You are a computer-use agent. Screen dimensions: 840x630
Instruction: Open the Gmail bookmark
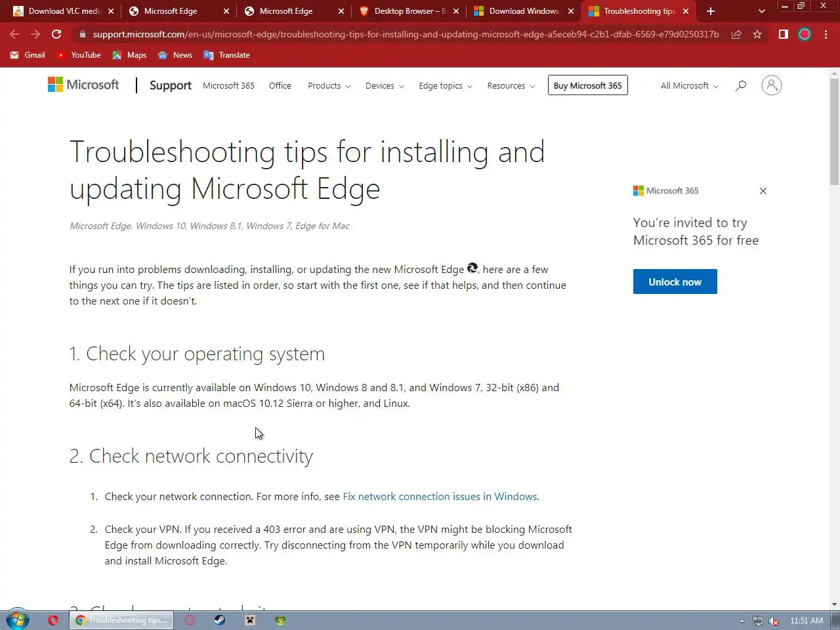(28, 55)
